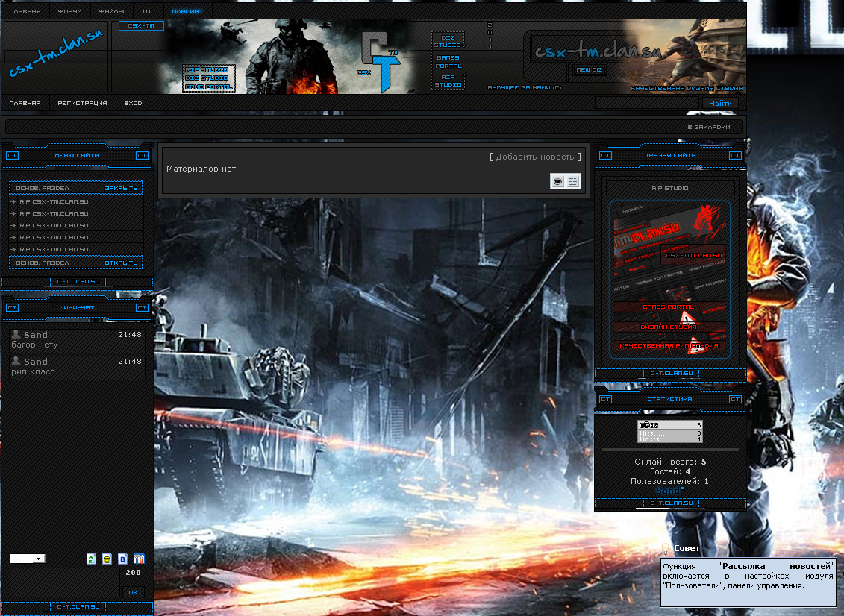Click the 'Материалов нет' text
The image size is (844, 616).
click(x=201, y=169)
